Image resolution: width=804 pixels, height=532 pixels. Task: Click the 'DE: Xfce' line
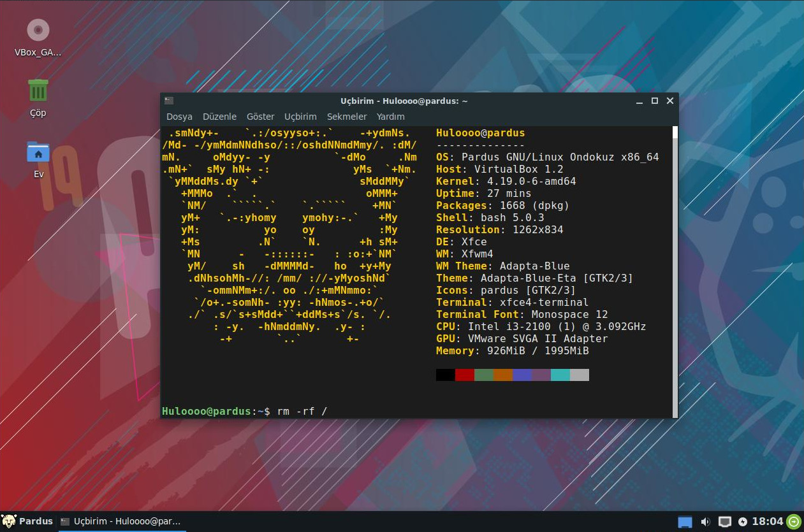click(462, 242)
